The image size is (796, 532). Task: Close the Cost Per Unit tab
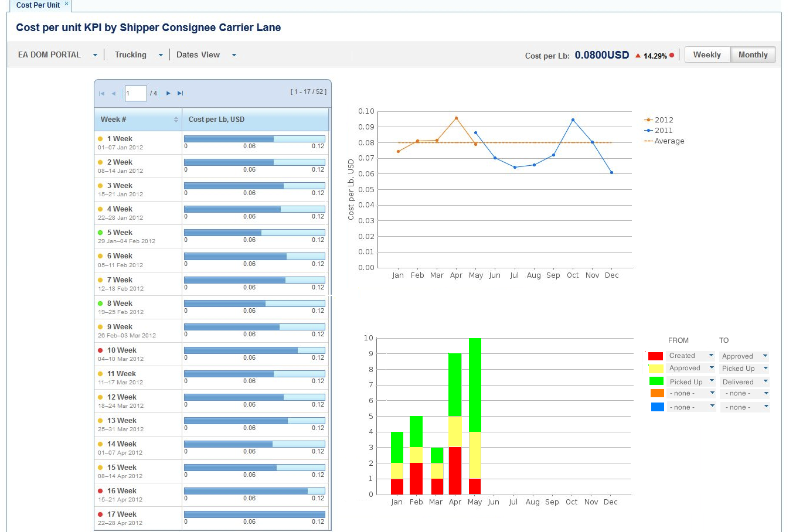66,4
